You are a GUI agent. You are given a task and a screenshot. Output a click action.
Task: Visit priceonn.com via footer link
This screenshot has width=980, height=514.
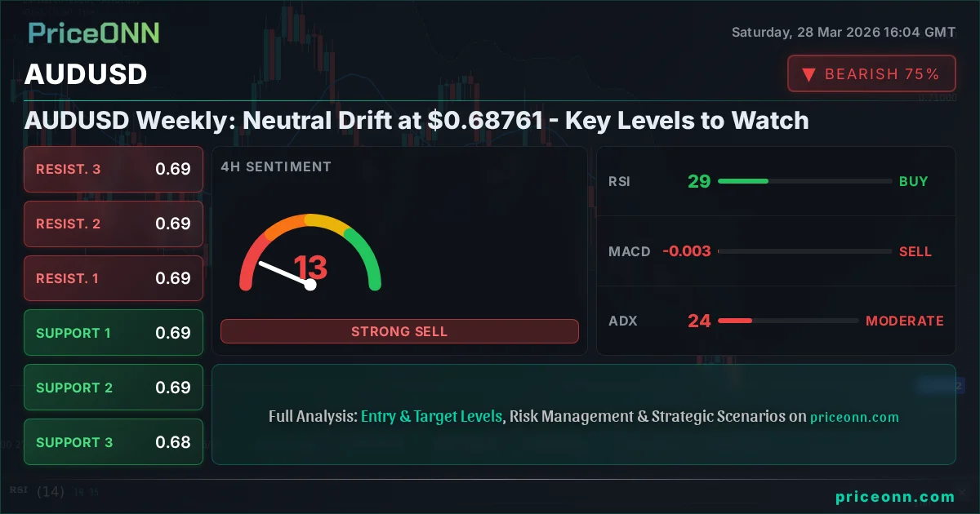tap(896, 496)
